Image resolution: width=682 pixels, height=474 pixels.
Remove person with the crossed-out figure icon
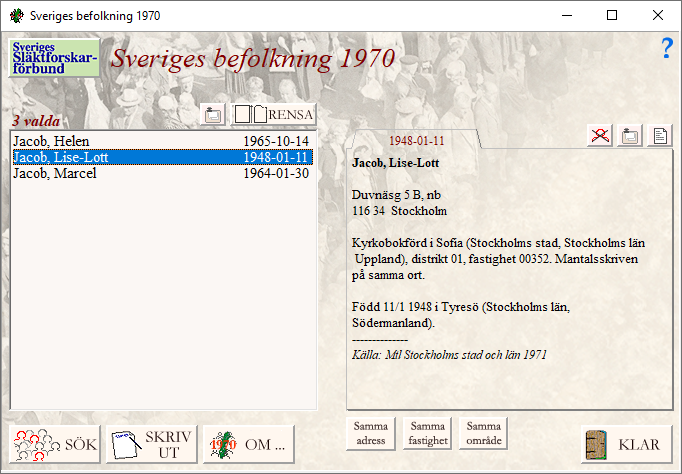click(x=600, y=135)
